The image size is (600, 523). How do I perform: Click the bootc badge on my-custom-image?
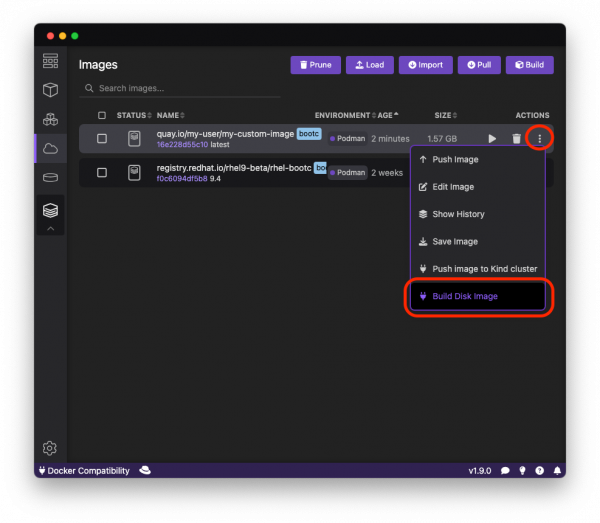(x=309, y=134)
